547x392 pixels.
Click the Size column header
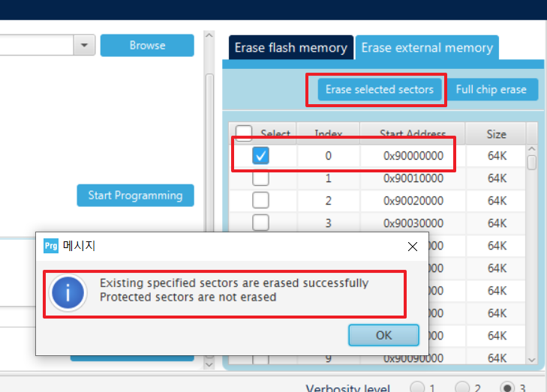coord(496,134)
